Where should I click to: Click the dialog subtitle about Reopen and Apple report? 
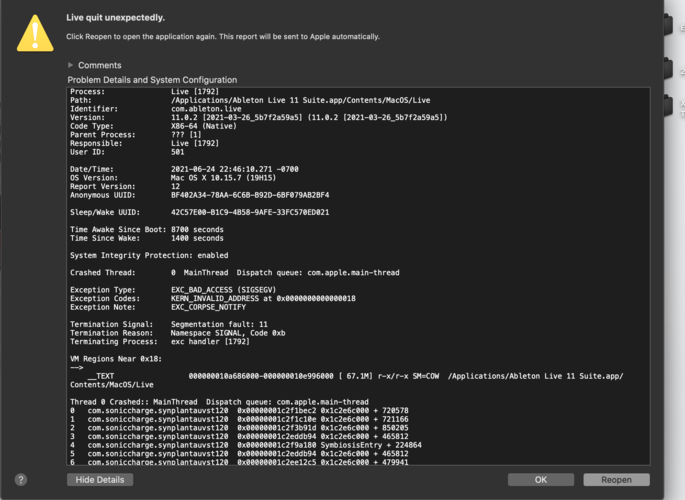tap(223, 37)
